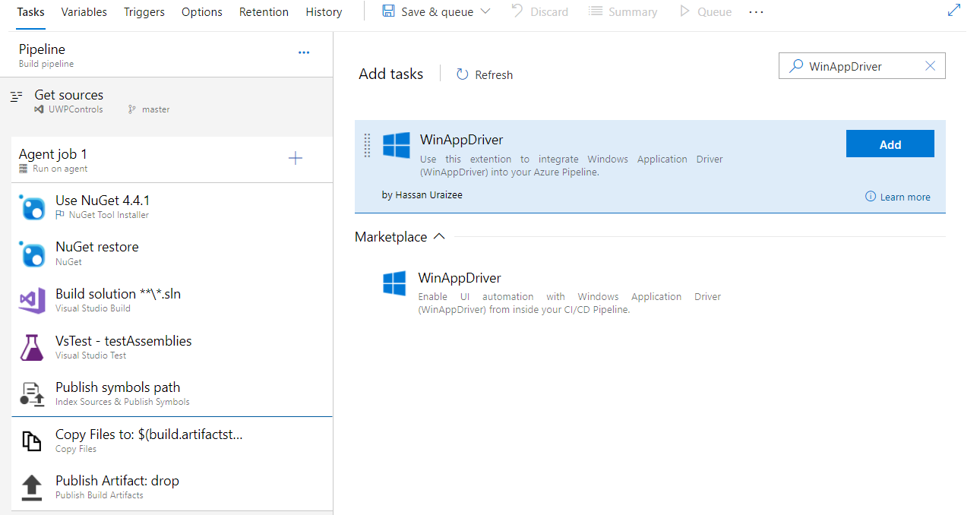Select the WinAppDriver task by Hassan Uraizee
Image resolution: width=980 pixels, height=515 pixels.
(650, 166)
